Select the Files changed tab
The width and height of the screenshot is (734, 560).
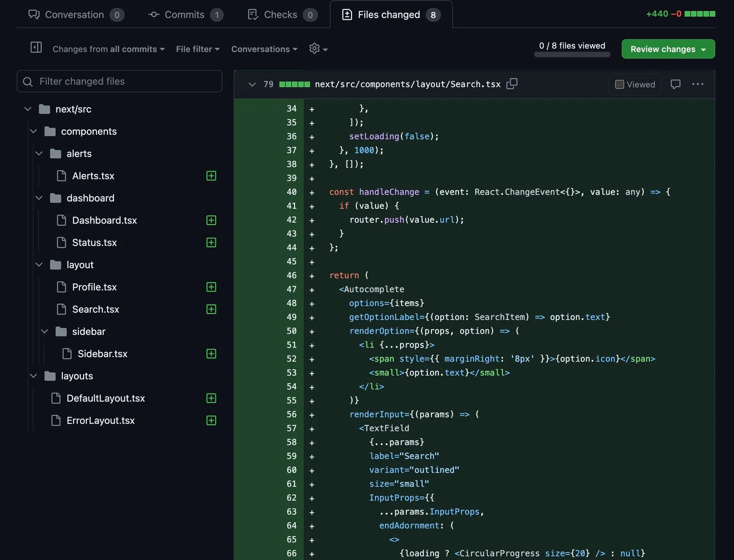(x=391, y=15)
